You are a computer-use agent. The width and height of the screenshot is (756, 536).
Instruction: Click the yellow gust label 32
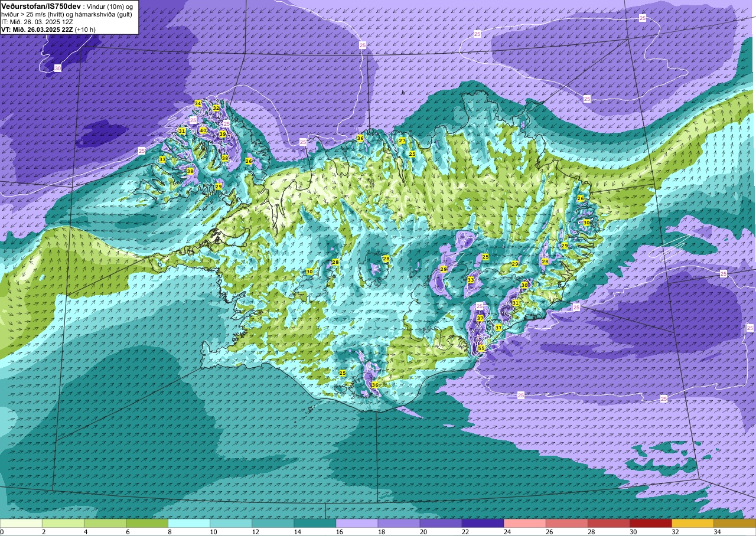tap(216, 108)
